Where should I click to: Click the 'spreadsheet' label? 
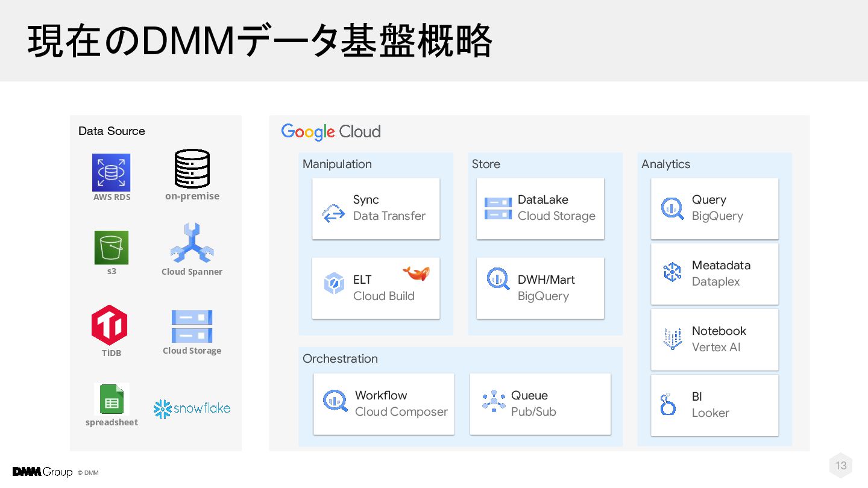click(x=112, y=422)
